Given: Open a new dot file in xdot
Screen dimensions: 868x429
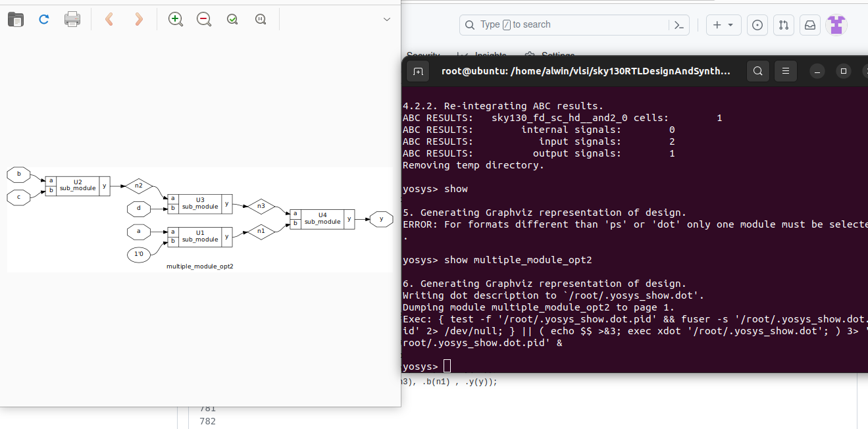Looking at the screenshot, I should click(x=14, y=19).
